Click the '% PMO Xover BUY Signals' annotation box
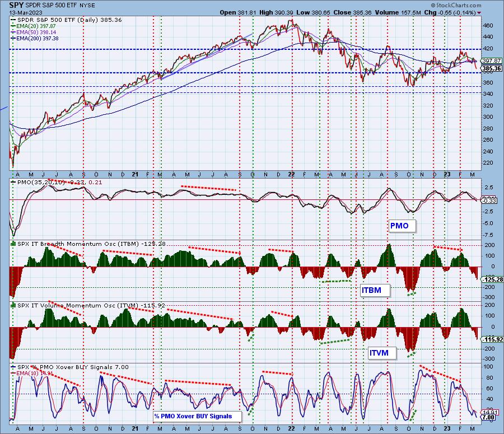 click(197, 416)
